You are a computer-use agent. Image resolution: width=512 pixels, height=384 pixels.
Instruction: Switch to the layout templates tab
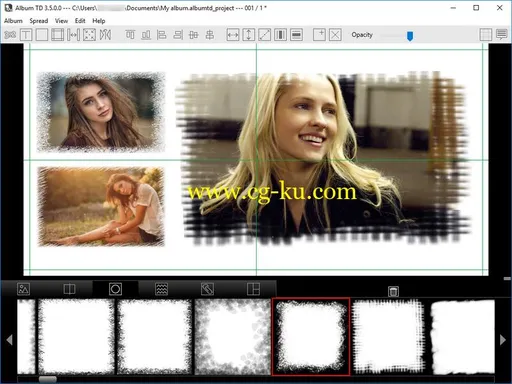click(253, 289)
